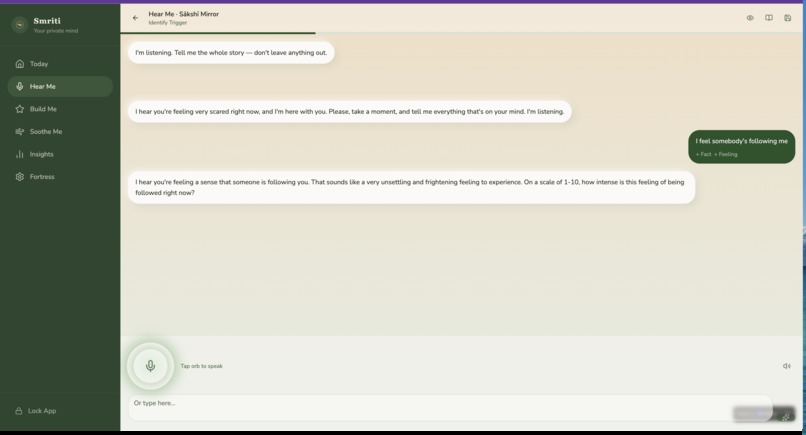This screenshot has height=435, width=806.
Task: Click the Today home icon
Action: click(20, 64)
